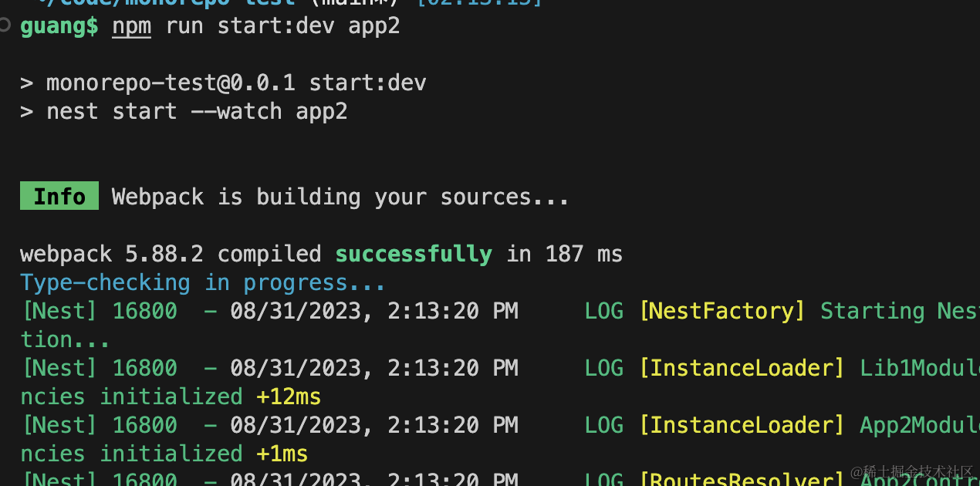Click the LOG label on the NestFactory line
This screenshot has height=486, width=980.
tap(603, 312)
